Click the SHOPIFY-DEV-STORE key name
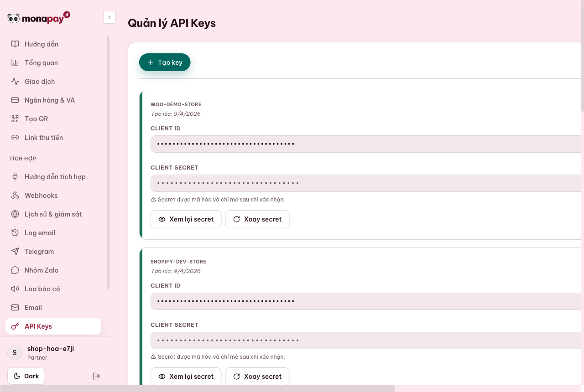584x392 pixels. pyautogui.click(x=178, y=262)
